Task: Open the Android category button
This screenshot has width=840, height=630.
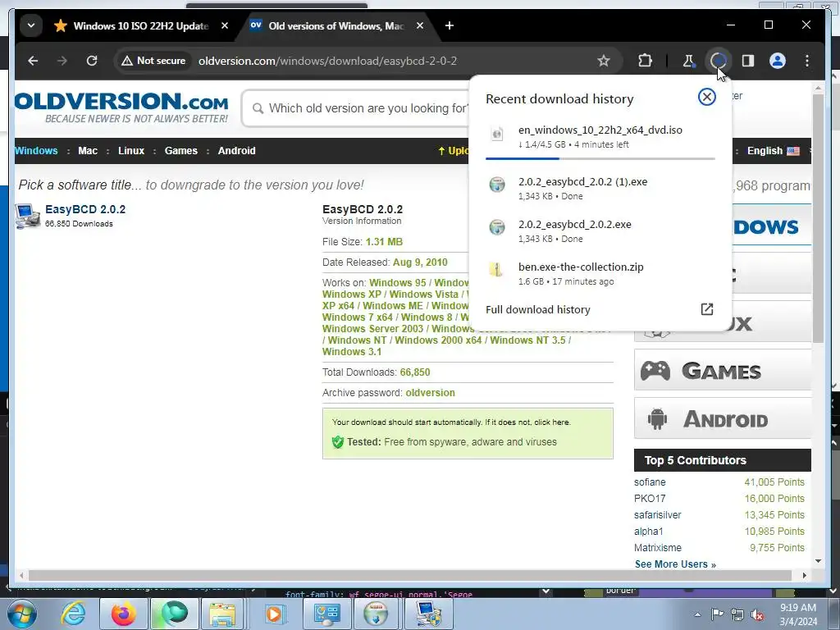Action: coord(722,418)
